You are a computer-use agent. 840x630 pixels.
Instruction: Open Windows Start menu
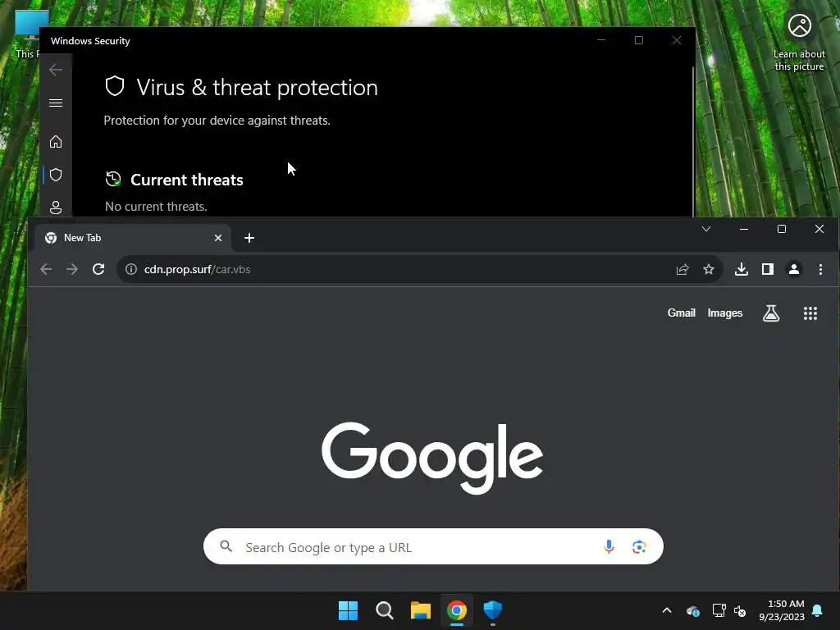348,610
